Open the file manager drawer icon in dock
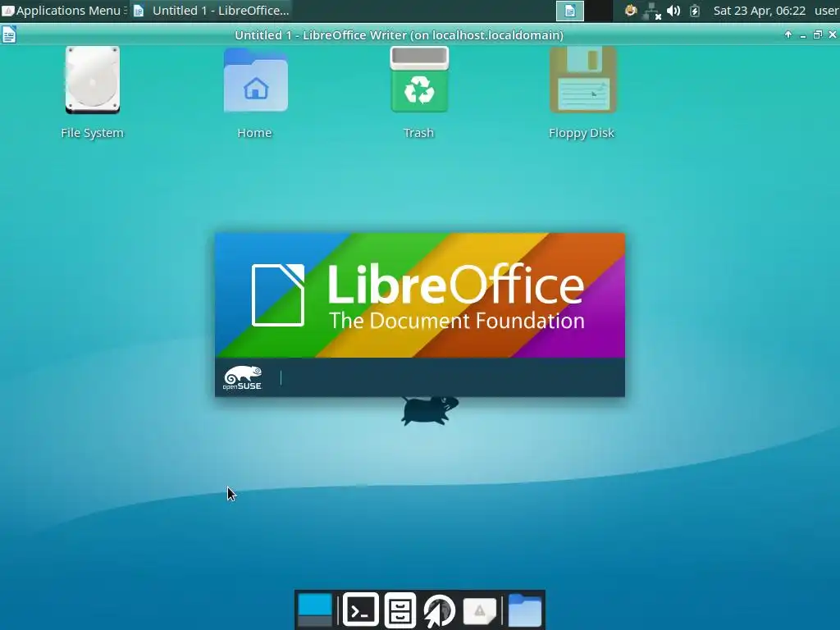 coord(400,609)
